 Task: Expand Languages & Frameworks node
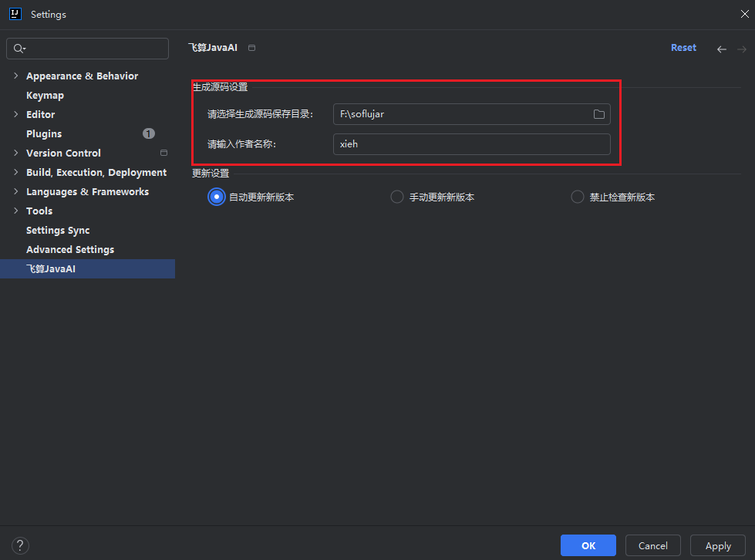16,191
